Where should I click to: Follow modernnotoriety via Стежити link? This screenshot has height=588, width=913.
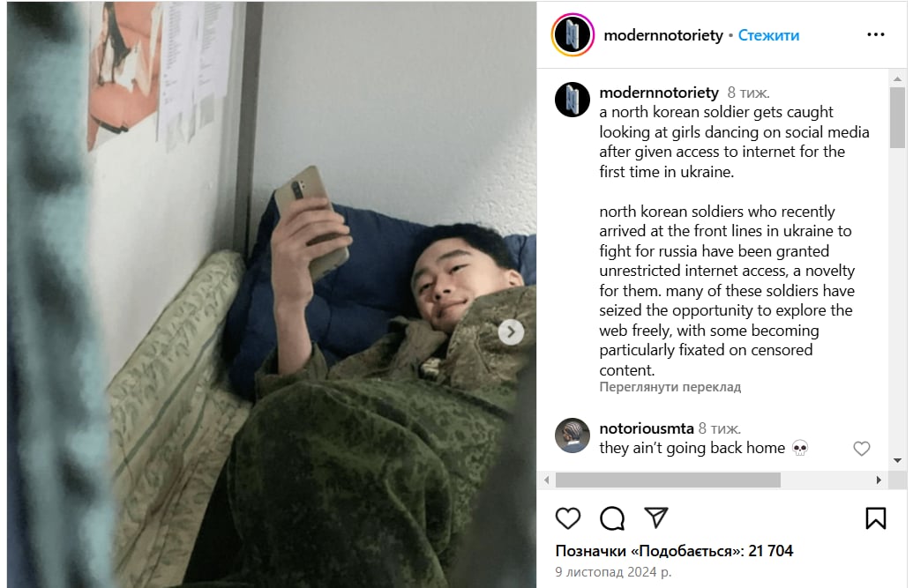point(768,35)
